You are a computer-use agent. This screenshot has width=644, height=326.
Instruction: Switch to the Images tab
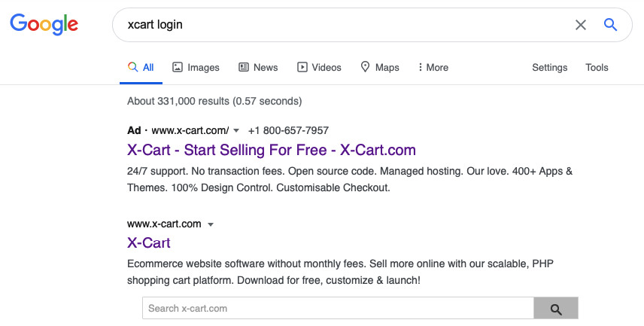coord(196,68)
